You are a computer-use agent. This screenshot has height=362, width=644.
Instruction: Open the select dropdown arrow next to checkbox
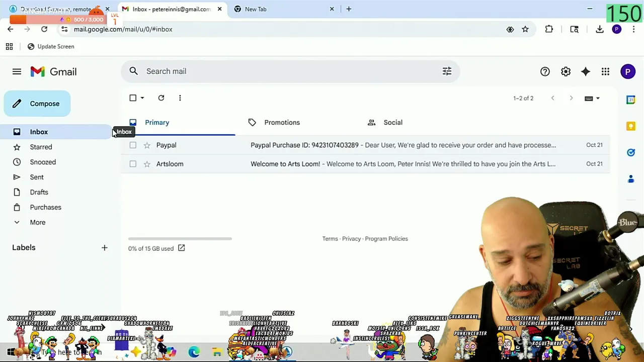click(142, 98)
